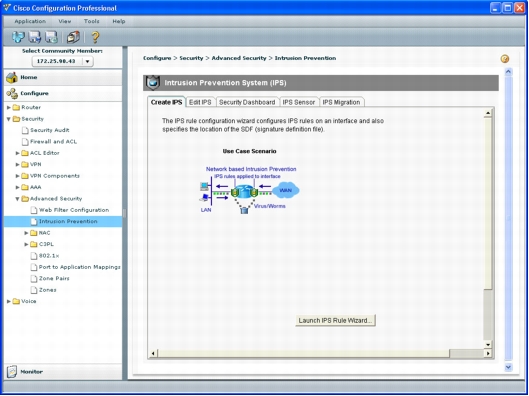Switch to the IPS Sensor tab
The width and height of the screenshot is (529, 396).
point(299,102)
